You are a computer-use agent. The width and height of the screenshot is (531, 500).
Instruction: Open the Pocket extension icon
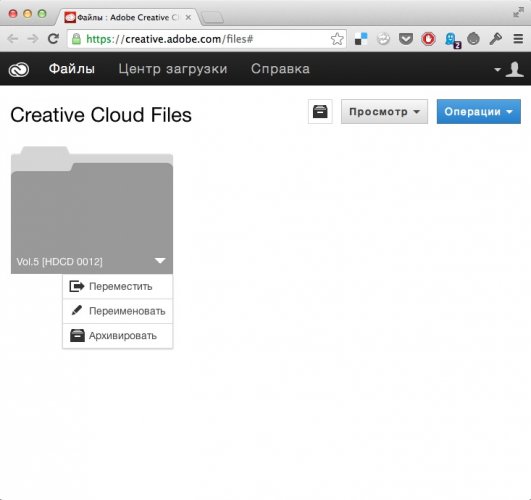click(406, 39)
